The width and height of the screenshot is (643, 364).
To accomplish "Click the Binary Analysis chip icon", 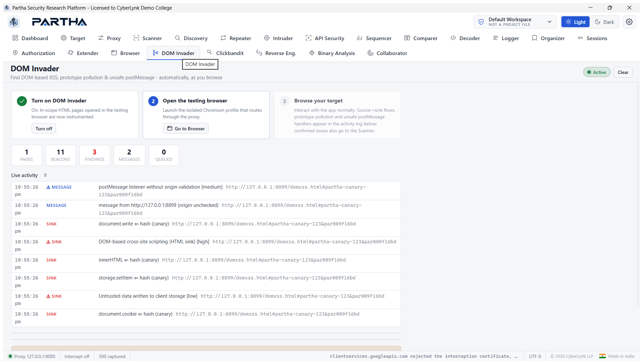I will 312,53.
